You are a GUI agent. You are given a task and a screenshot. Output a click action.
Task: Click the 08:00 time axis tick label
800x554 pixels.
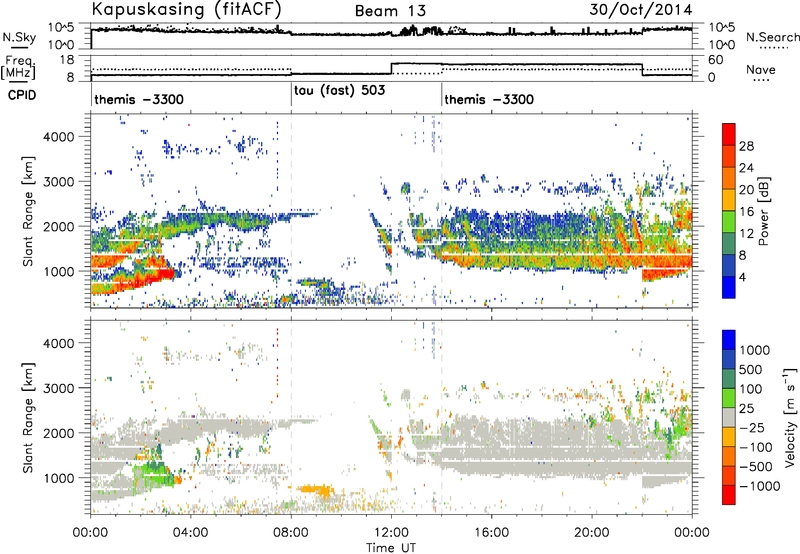click(x=291, y=532)
